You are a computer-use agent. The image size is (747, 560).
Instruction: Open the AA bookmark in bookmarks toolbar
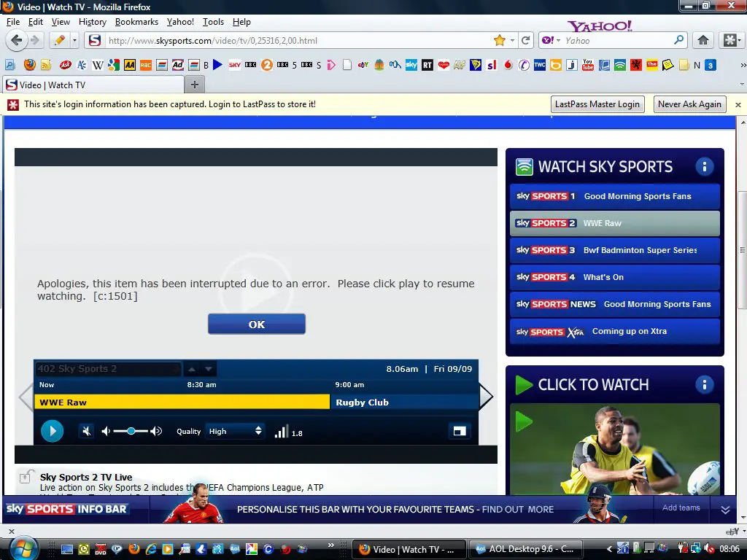tap(130, 65)
